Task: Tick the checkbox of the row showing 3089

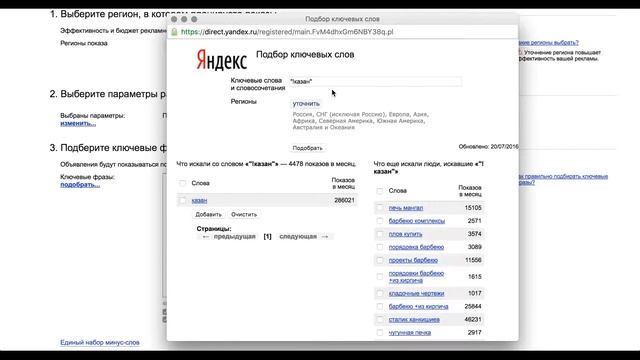Action: (x=380, y=247)
